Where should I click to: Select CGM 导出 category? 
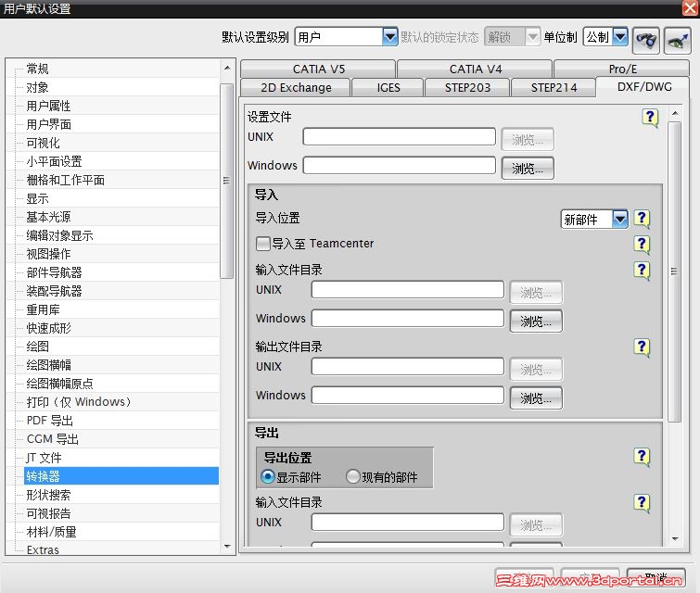point(53,439)
